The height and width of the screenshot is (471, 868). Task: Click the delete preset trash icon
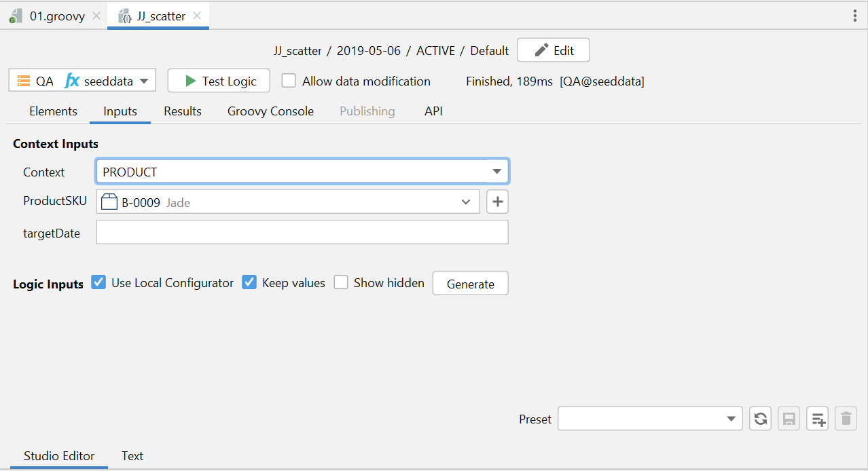846,419
